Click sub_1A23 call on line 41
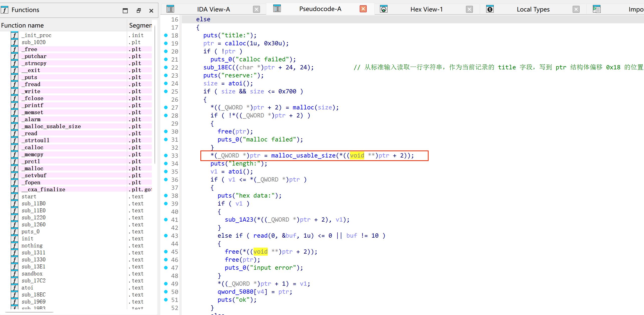This screenshot has height=315, width=644. [239, 220]
